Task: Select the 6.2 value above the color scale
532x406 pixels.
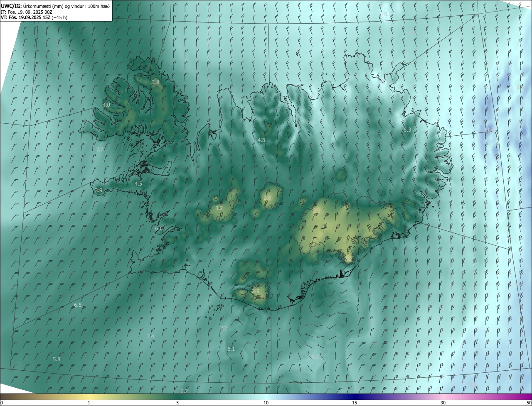Action: [184, 391]
